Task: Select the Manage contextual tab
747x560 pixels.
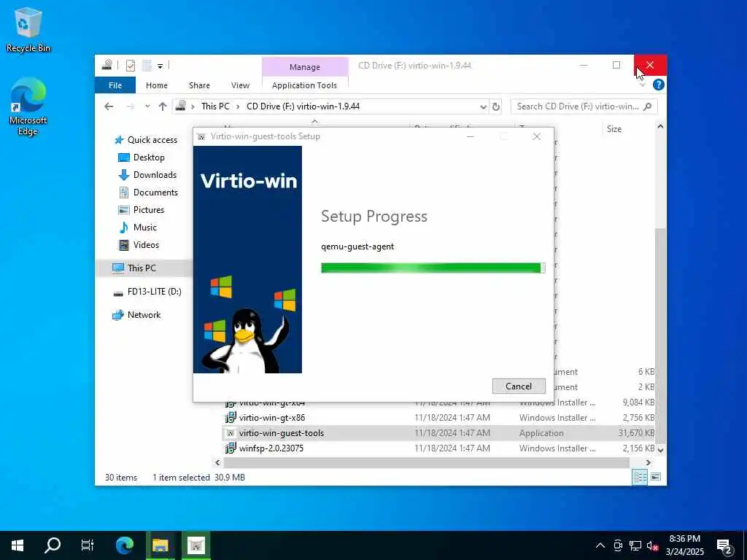Action: 304,67
